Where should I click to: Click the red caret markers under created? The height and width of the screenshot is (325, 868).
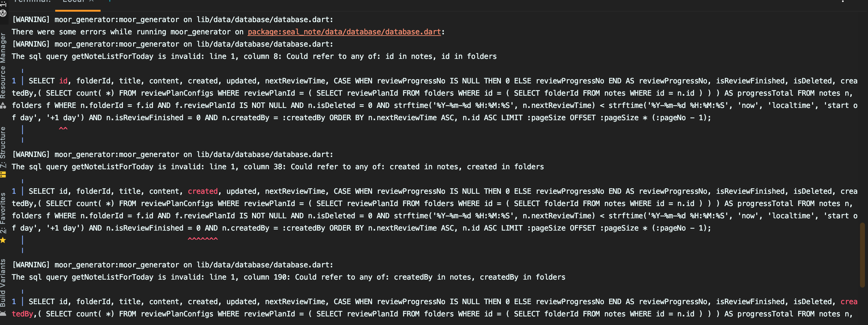point(202,239)
